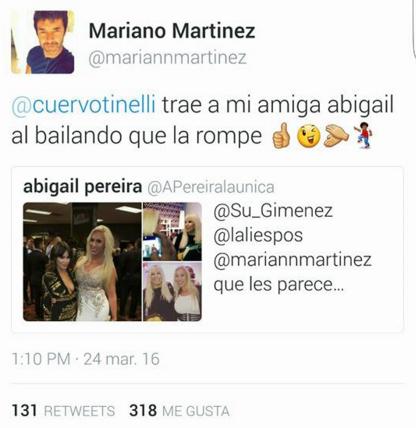Open the quoted tweet text 'que les parece...'
This screenshot has height=428, width=416.
pyautogui.click(x=279, y=285)
